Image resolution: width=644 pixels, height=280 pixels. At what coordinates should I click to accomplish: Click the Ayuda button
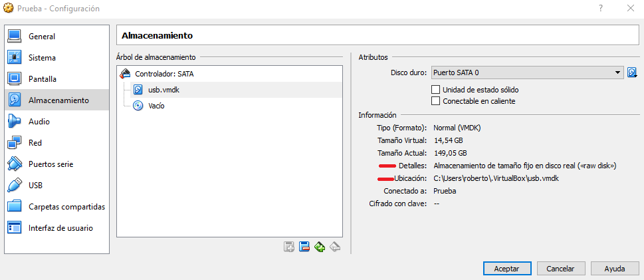(x=614, y=269)
